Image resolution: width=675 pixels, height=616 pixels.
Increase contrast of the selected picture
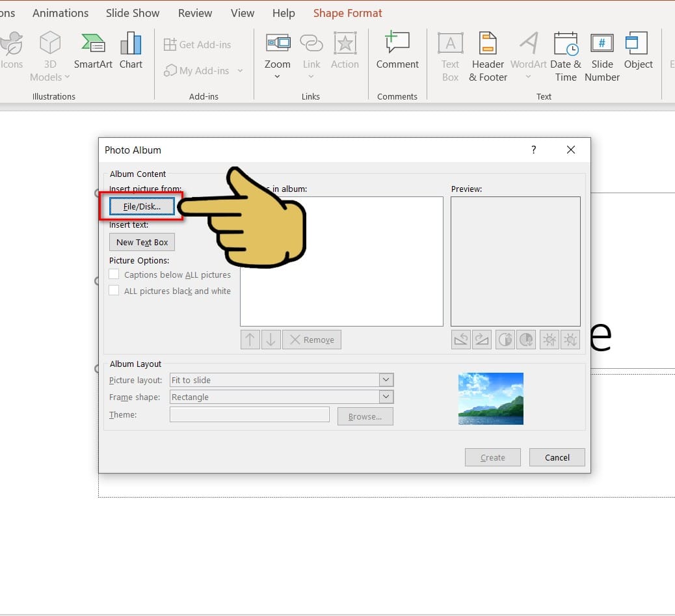(x=505, y=340)
